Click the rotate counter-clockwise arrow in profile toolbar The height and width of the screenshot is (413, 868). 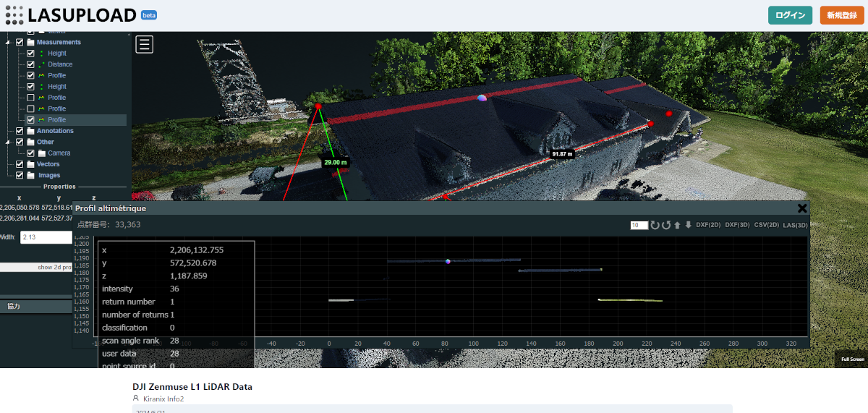coord(666,225)
